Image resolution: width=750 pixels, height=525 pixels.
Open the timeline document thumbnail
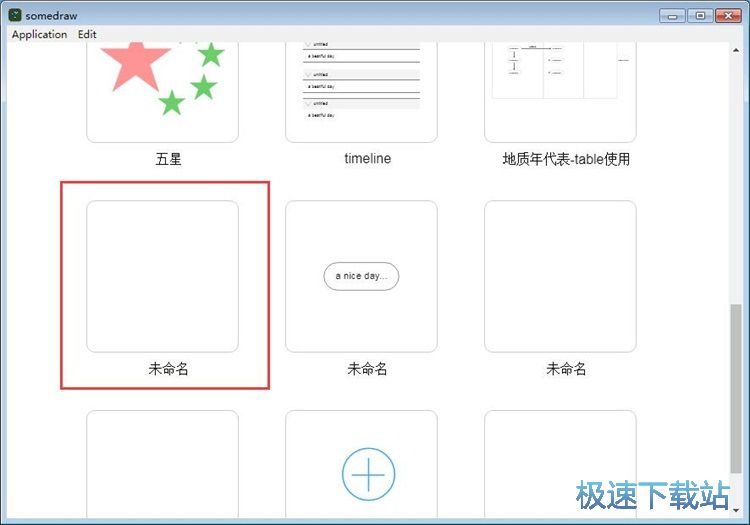pos(361,92)
